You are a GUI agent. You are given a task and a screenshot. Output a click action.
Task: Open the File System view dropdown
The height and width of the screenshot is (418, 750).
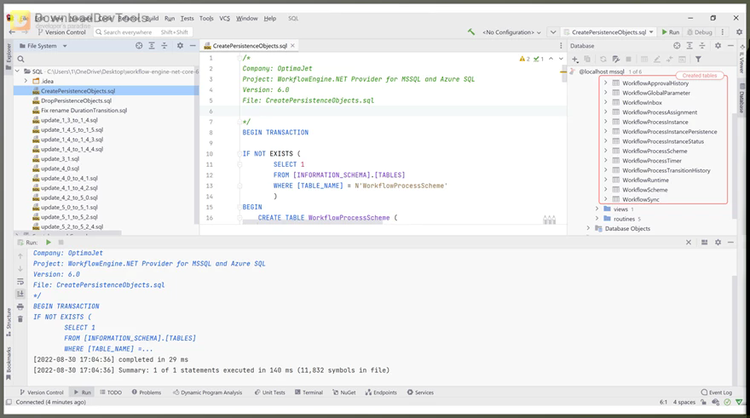[x=65, y=46]
